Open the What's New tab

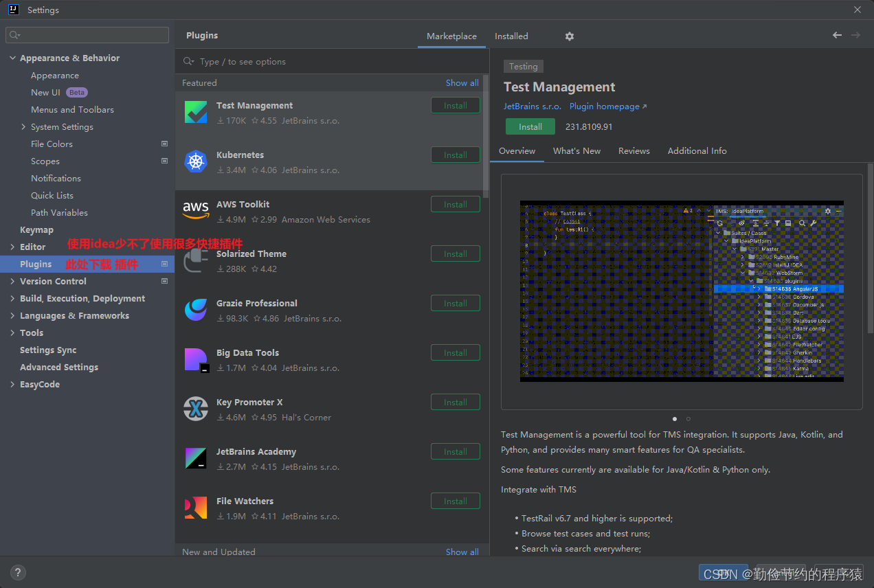(x=576, y=151)
